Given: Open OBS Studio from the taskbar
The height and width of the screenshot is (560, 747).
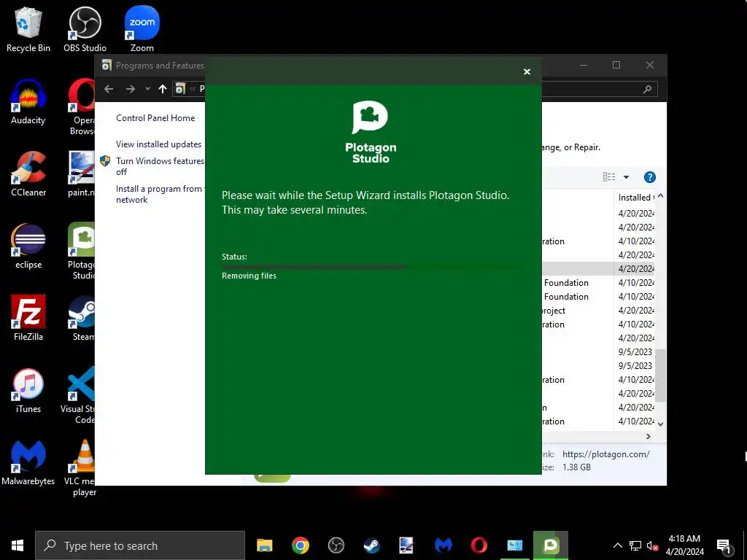Looking at the screenshot, I should click(336, 545).
